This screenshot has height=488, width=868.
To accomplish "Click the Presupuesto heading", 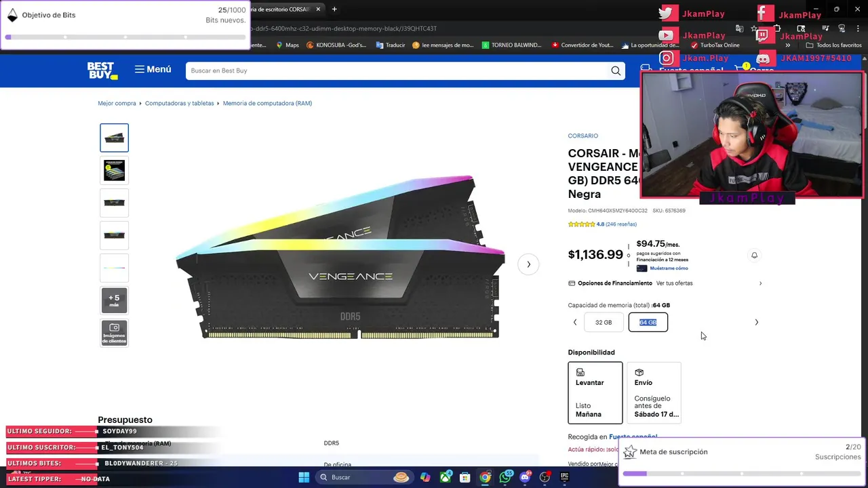I will tap(125, 420).
